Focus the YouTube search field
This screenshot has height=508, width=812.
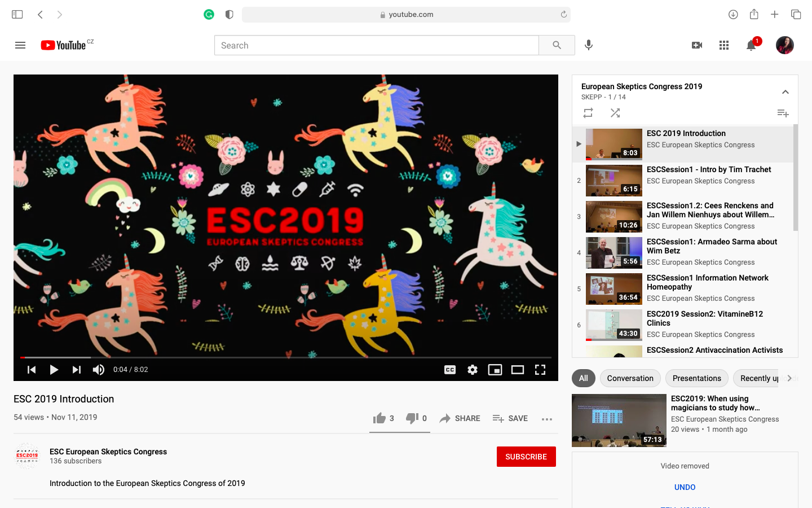pos(377,45)
